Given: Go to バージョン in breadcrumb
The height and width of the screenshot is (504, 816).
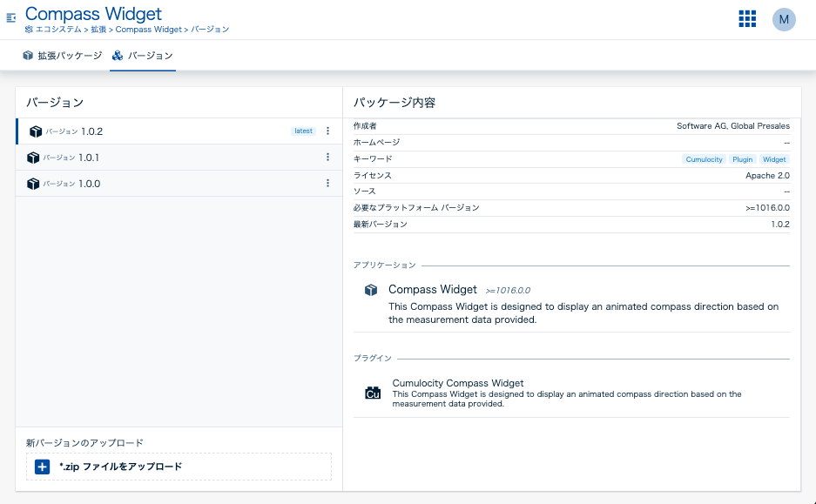Looking at the screenshot, I should click(x=210, y=30).
